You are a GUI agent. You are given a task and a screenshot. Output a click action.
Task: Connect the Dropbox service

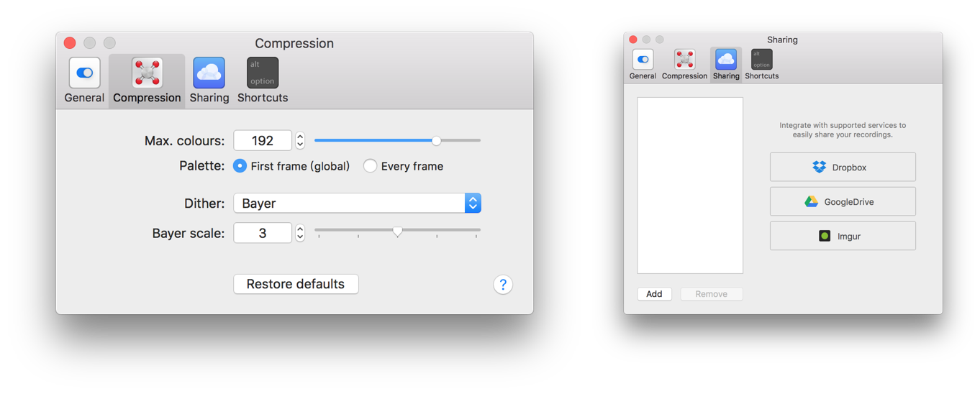843,167
